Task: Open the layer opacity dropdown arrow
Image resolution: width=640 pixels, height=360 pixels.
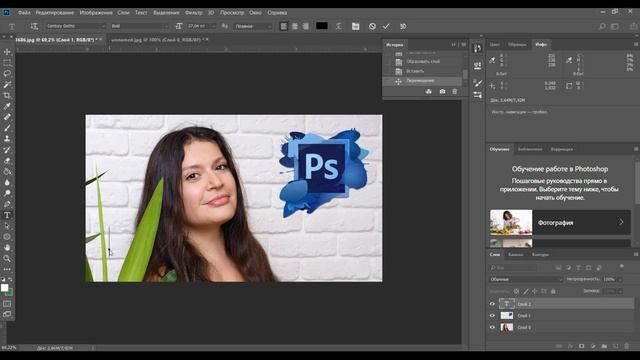Action: [x=620, y=280]
